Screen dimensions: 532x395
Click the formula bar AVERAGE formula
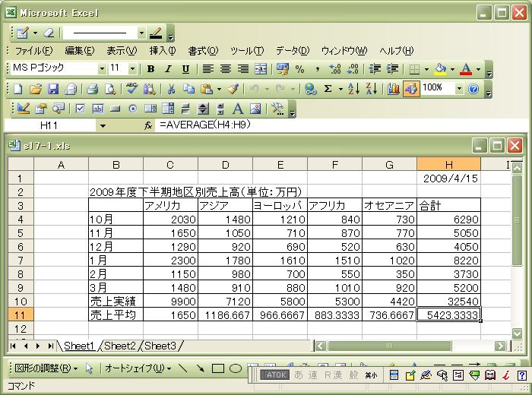tap(205, 125)
